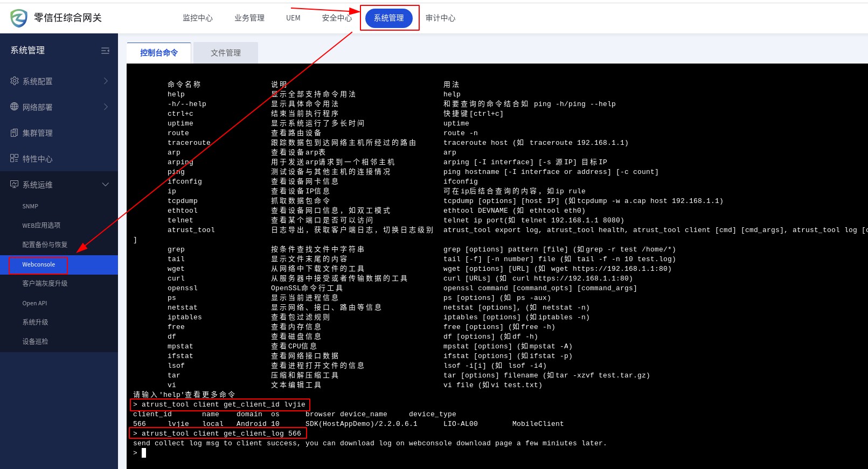Viewport: 868px width, 469px height.
Task: Collapse the sidebar using menu fold icon
Action: tap(105, 51)
